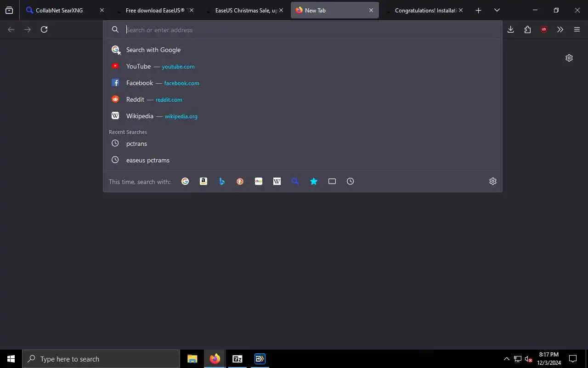Screen dimensions: 588x368
Task: Switch to EaseUS Christmas Sale tab
Action: pyautogui.click(x=245, y=10)
